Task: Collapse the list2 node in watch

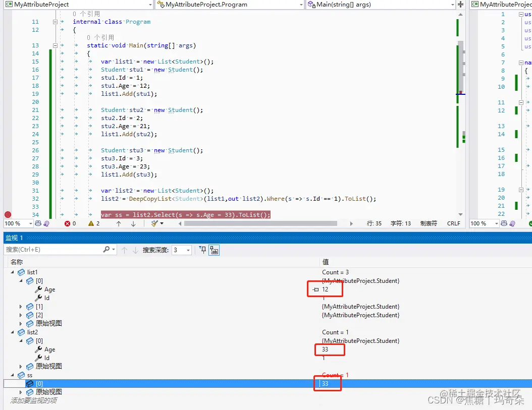Action: (x=13, y=332)
